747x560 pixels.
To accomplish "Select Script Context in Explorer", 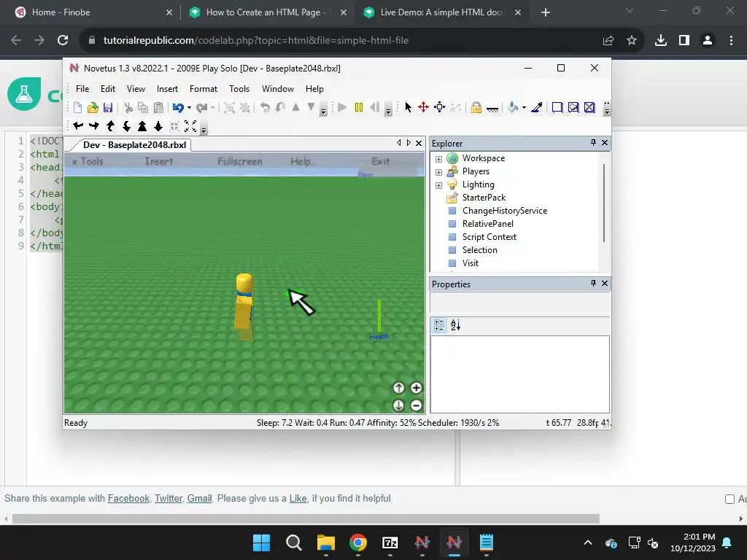I will tap(489, 237).
